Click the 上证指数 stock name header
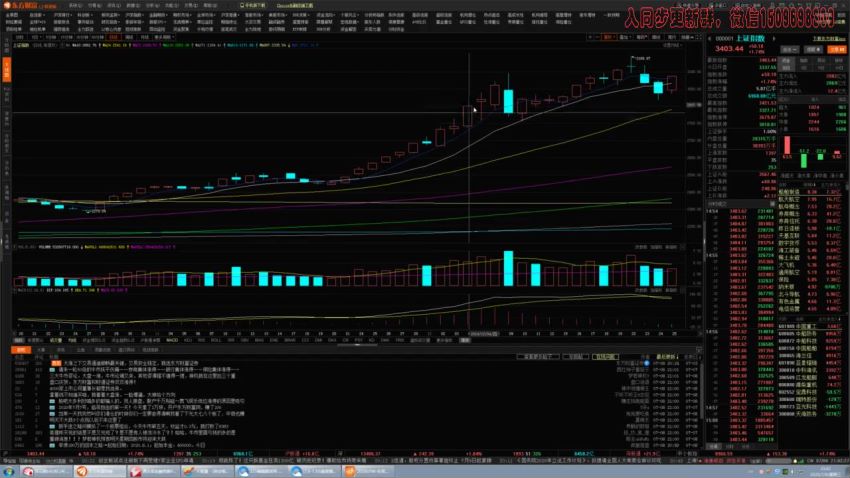 tap(750, 38)
